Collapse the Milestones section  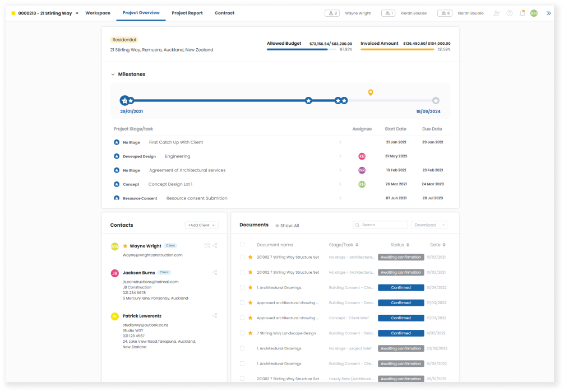(114, 74)
